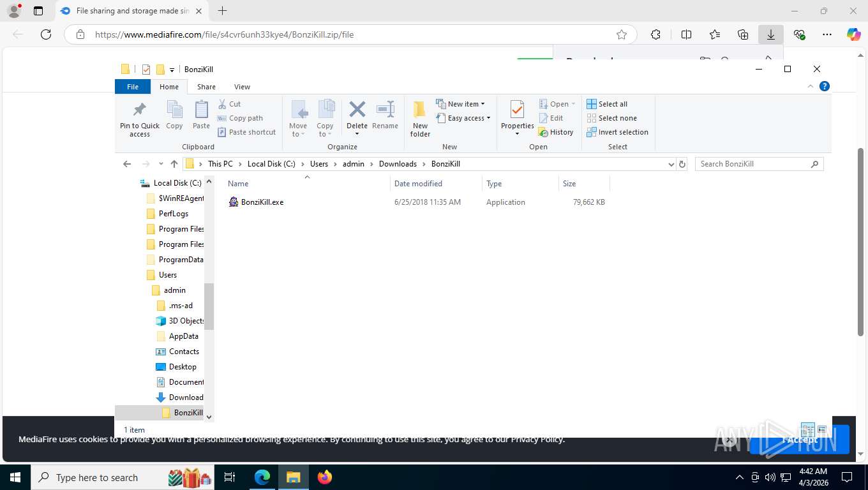This screenshot has height=490, width=868.
Task: Choose Copy path in Clipboard group
Action: [x=240, y=118]
